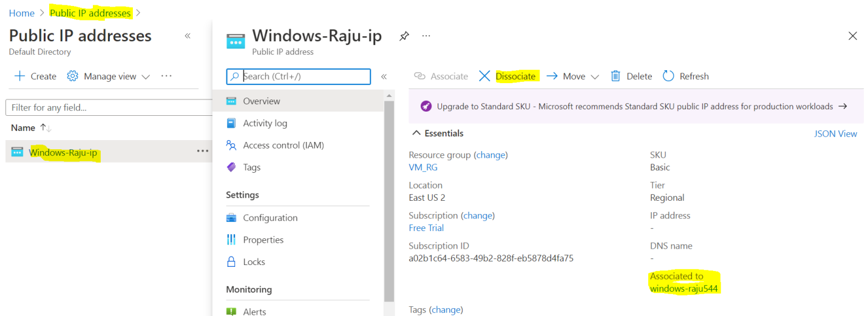The height and width of the screenshot is (316, 868).
Task: Open the Manage view dropdown
Action: (x=109, y=76)
